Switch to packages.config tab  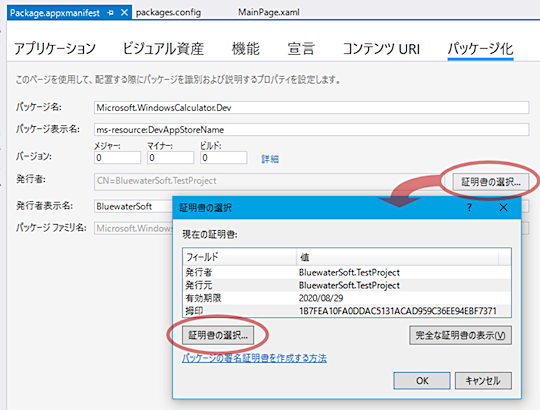[x=168, y=12]
